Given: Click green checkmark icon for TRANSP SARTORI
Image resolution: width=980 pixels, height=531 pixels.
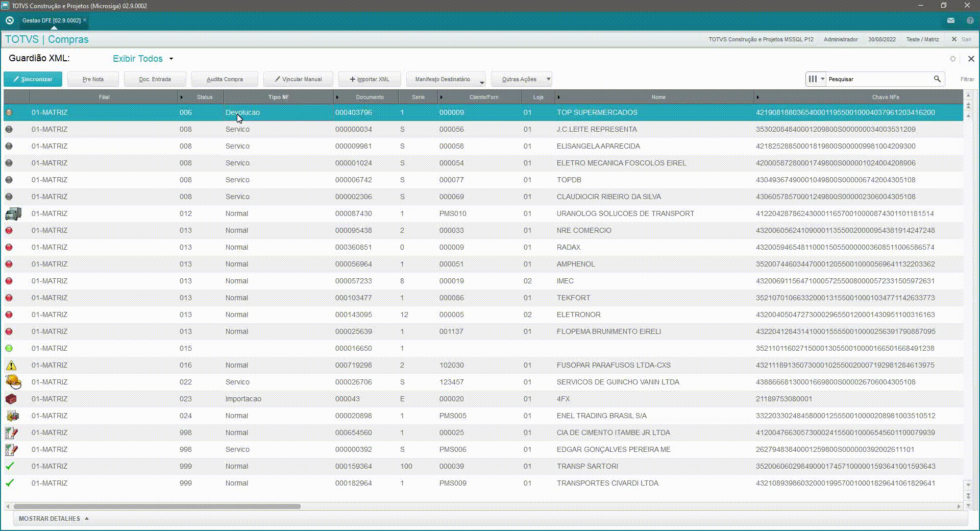Looking at the screenshot, I should pos(9,466).
